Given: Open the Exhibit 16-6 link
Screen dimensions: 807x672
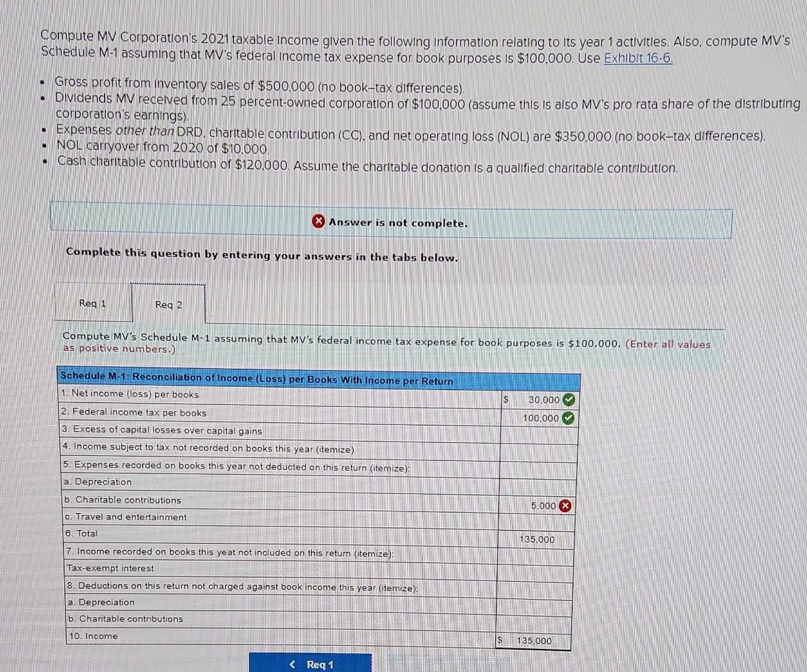Looking at the screenshot, I should coord(636,58).
